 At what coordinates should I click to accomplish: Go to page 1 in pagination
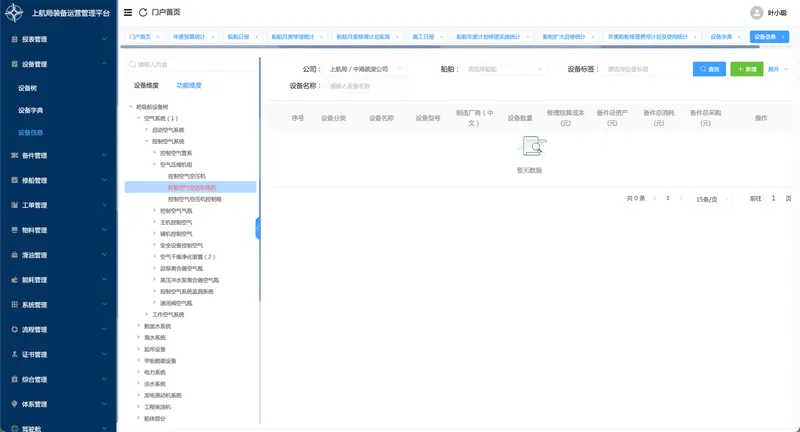[667, 198]
